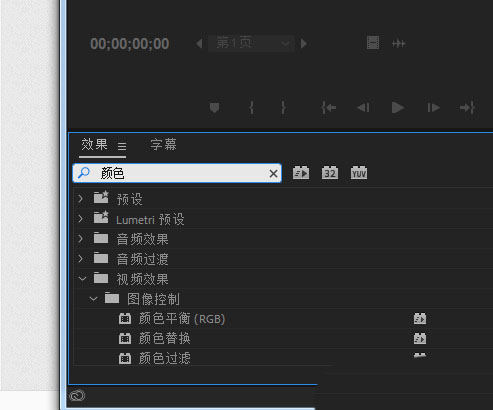Viewport: 493px width, 410px height.
Task: Click the 00;00;00;00 timecode
Action: click(130, 44)
